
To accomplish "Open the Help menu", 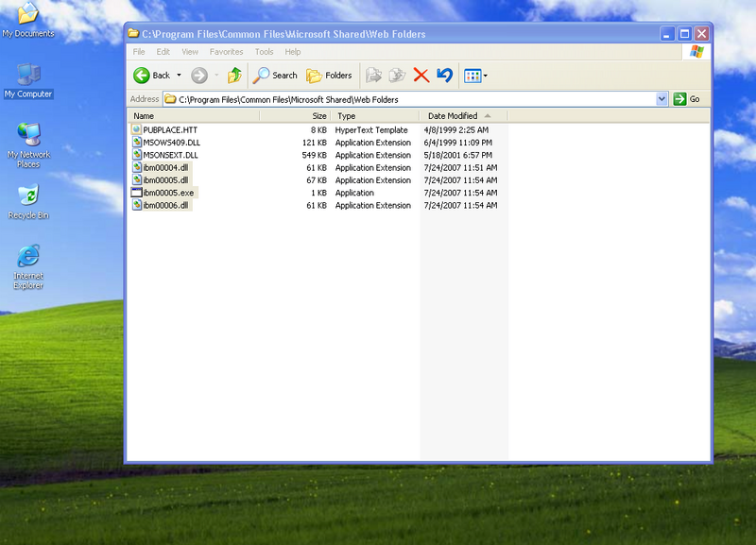I will pyautogui.click(x=293, y=52).
